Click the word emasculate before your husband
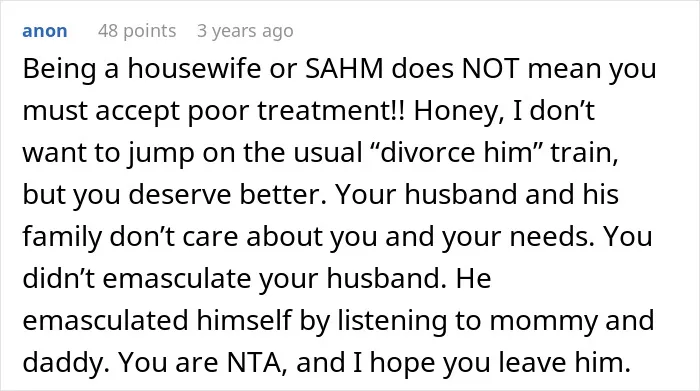Image resolution: width=700 pixels, height=391 pixels. pyautogui.click(x=177, y=279)
